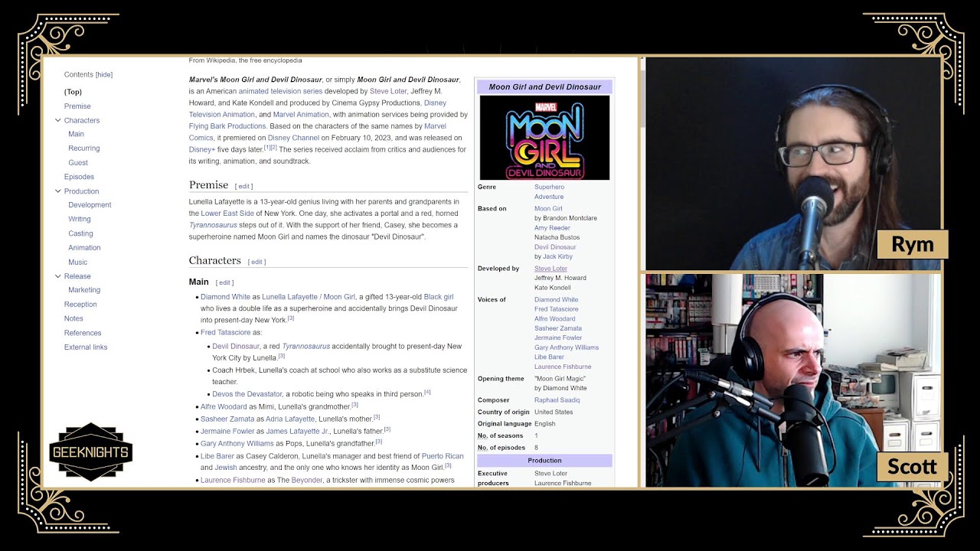980x551 pixels.
Task: Go to External links in contents
Action: pos(86,347)
